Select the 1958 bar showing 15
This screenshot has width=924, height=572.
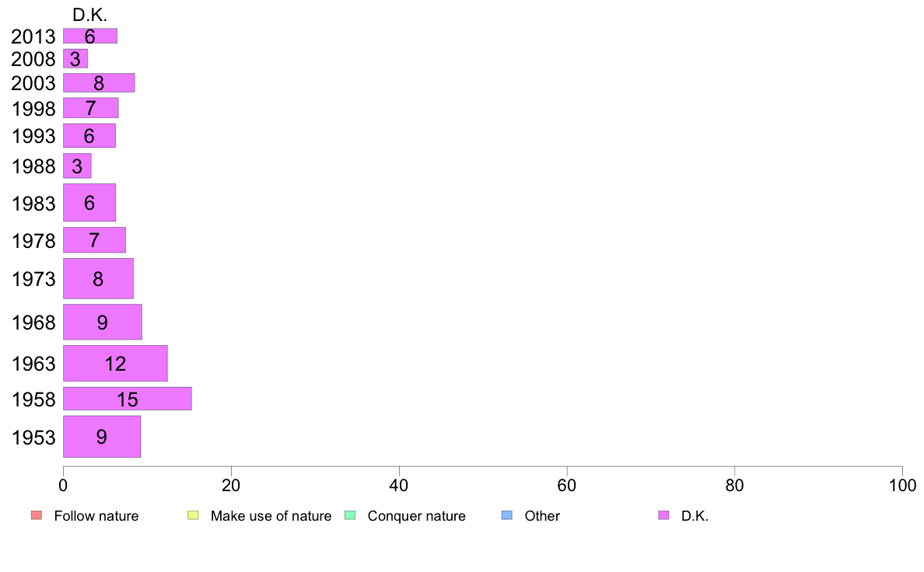tap(128, 399)
